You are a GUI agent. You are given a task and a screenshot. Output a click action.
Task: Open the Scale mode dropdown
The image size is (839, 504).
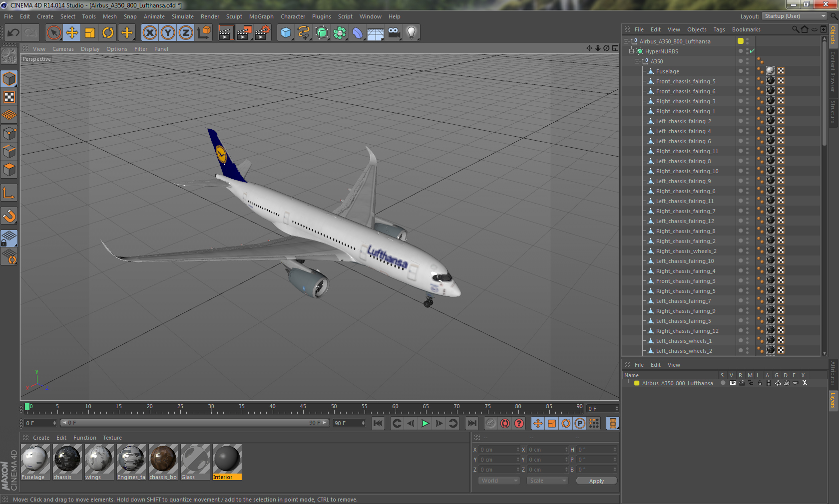pyautogui.click(x=547, y=481)
